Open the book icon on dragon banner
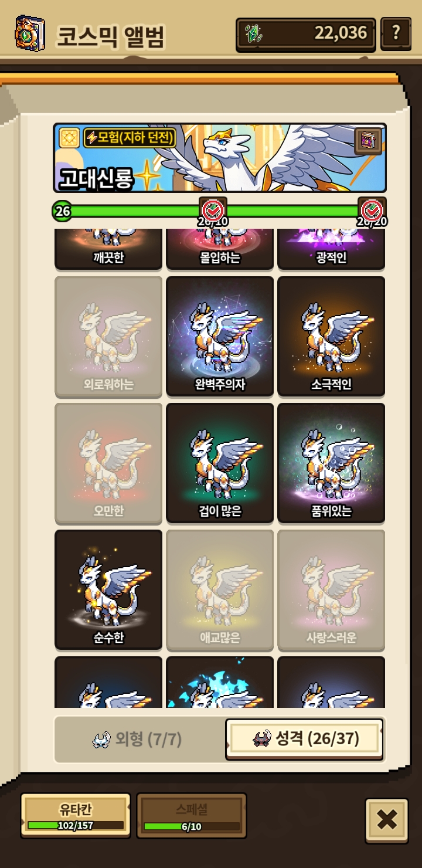Screen dimensions: 422x868 click(368, 141)
